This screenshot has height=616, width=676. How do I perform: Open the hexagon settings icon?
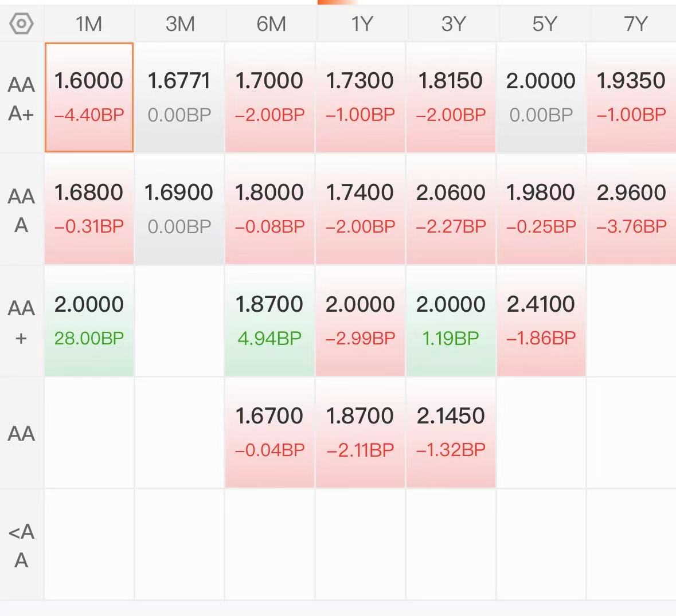coord(21,23)
